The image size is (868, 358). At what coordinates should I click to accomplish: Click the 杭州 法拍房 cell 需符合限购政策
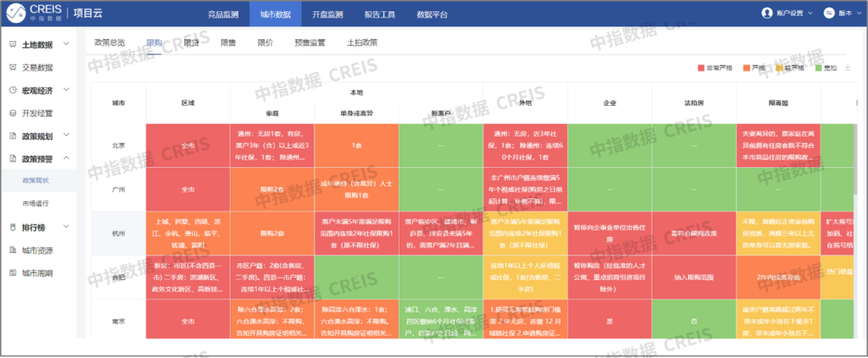694,234
